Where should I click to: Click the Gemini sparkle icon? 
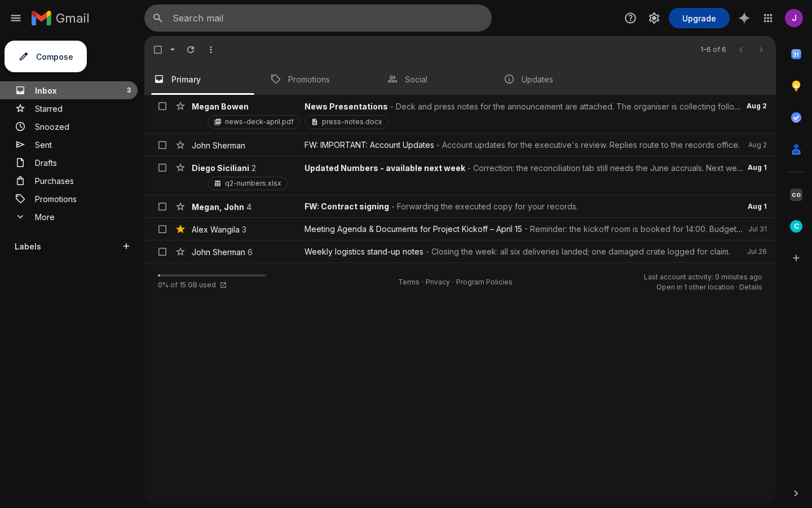click(x=744, y=18)
